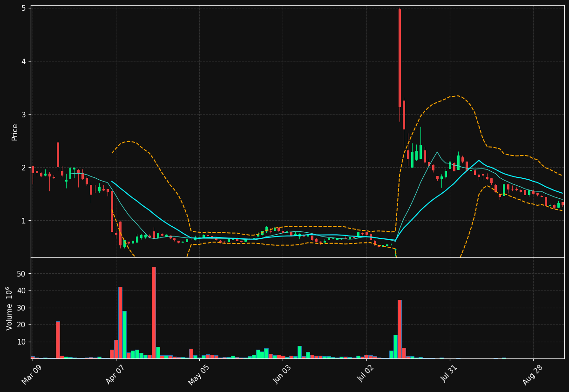Click the May 05 date label
The image size is (569, 392).
[199, 375]
